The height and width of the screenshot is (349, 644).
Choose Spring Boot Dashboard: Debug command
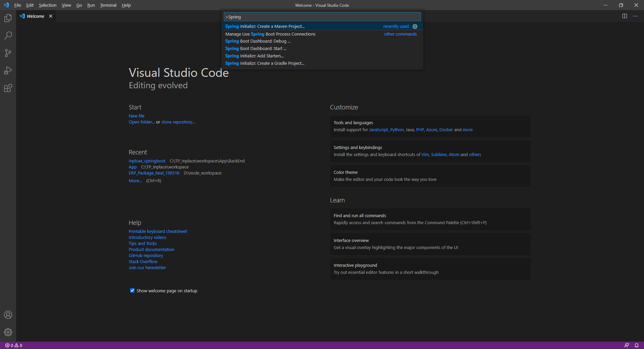click(322, 41)
